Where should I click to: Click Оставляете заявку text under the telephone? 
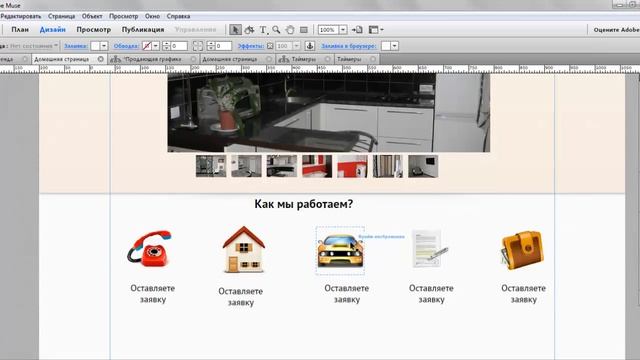(153, 294)
